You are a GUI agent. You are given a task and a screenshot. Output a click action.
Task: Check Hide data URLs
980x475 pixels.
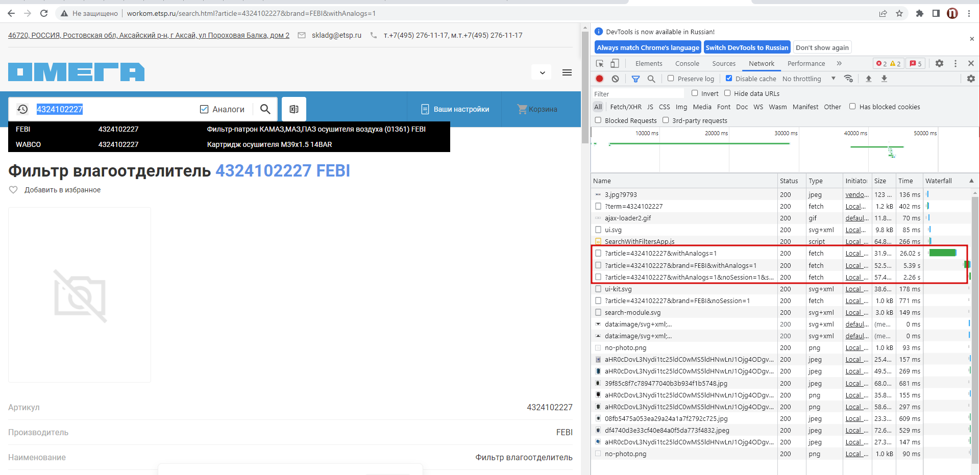tap(727, 93)
